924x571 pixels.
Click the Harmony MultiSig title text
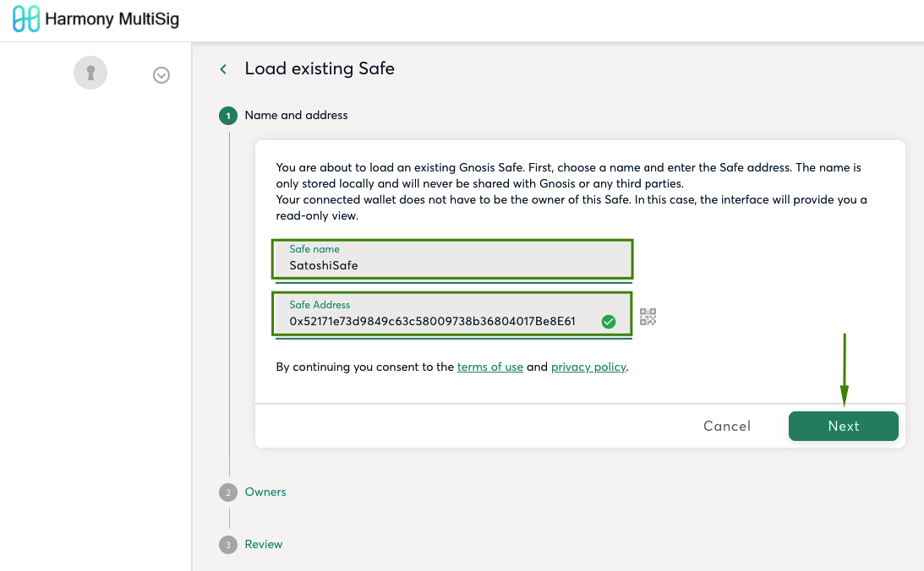(x=112, y=19)
